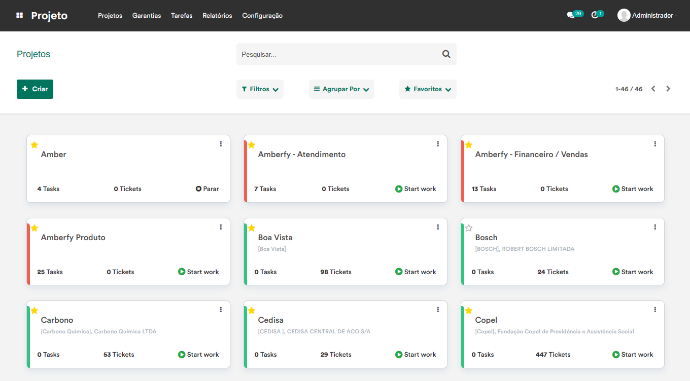The image size is (690, 381).
Task: Toggle favorite star on Boa Vista
Action: pyautogui.click(x=252, y=228)
